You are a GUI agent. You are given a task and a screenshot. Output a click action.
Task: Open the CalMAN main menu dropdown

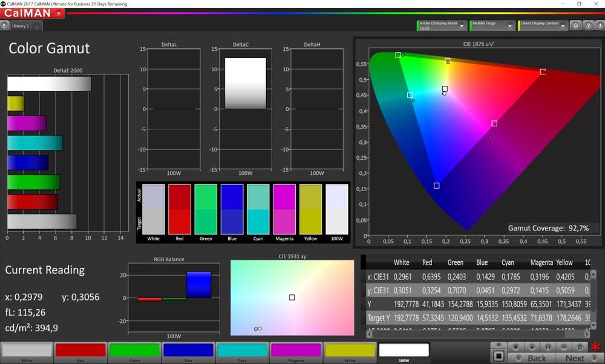click(x=58, y=13)
